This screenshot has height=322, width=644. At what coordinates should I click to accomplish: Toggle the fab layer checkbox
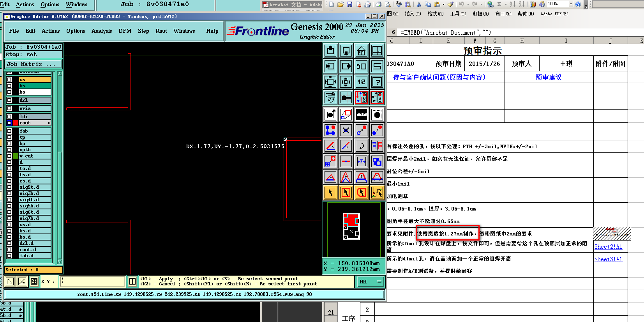(9, 131)
